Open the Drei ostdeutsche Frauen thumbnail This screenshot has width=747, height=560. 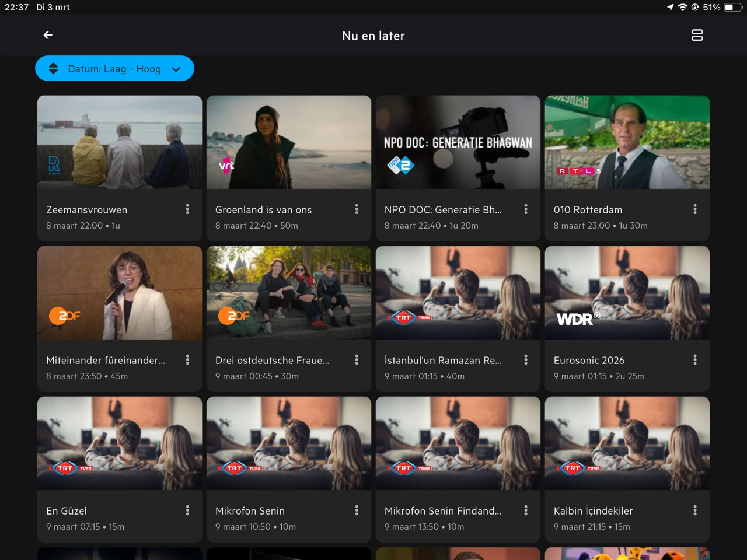289,293
